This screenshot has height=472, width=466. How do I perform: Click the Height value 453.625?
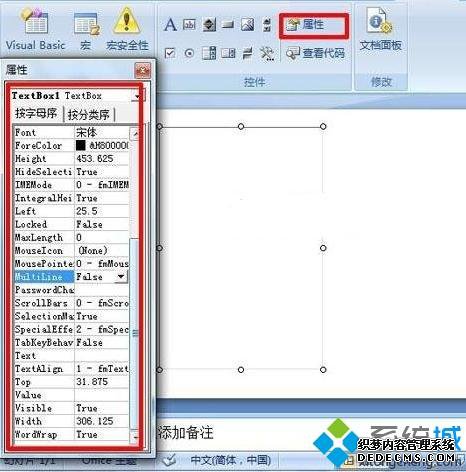(95, 159)
